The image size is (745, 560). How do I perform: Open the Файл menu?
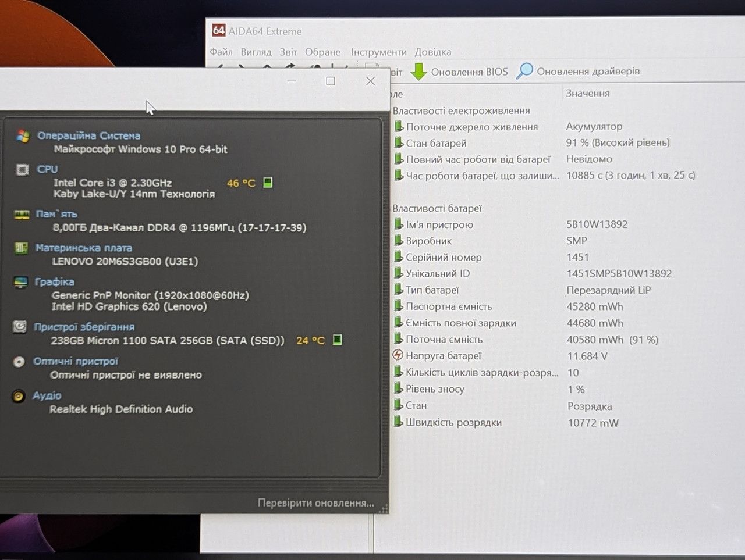221,52
